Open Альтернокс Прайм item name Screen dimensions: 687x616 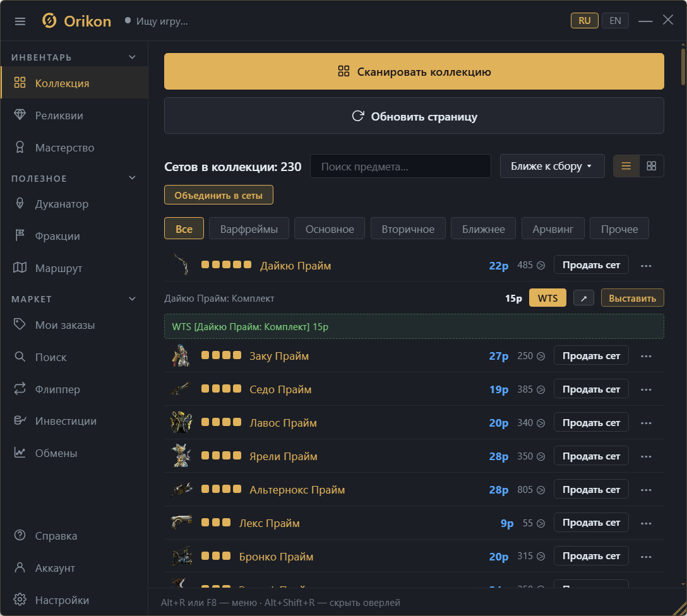pos(297,490)
